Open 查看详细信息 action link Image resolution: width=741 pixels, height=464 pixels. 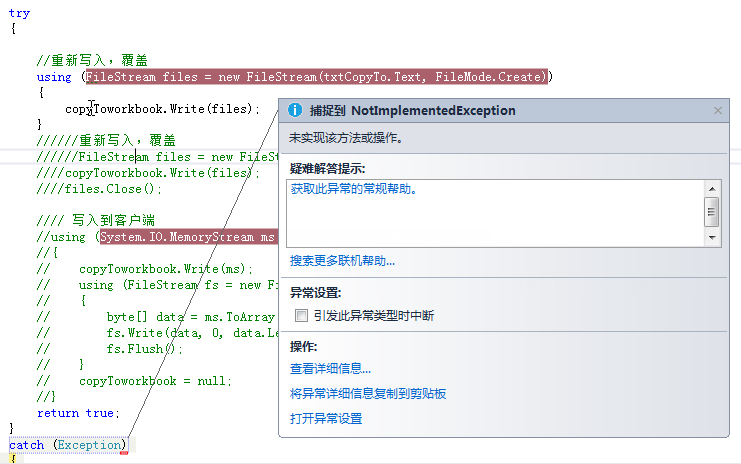click(330, 369)
